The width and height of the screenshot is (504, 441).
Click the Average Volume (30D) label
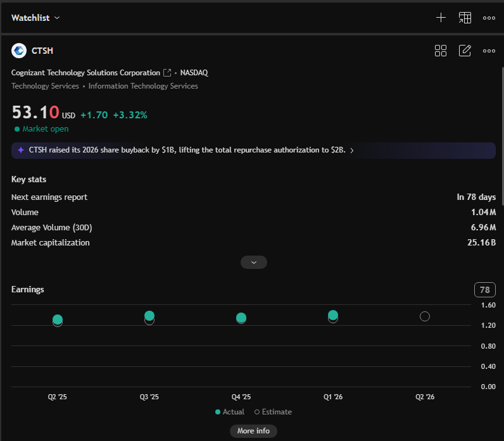52,227
